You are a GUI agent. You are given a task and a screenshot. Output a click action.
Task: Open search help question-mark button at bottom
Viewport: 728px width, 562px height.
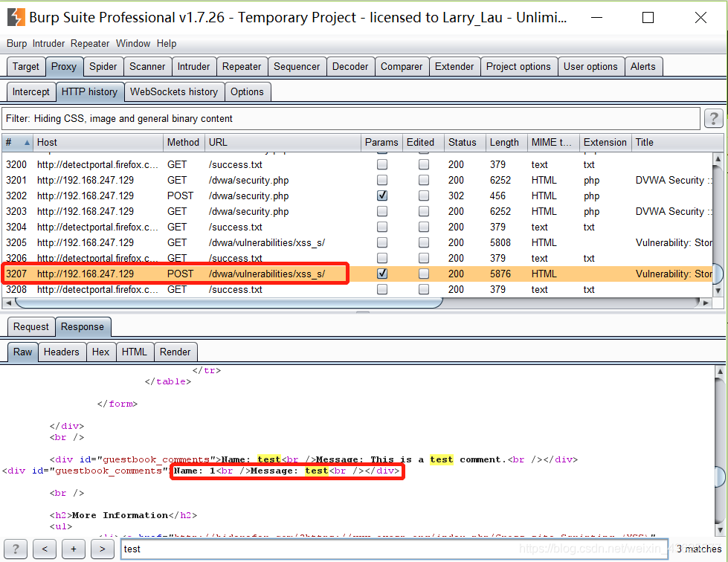(x=16, y=549)
